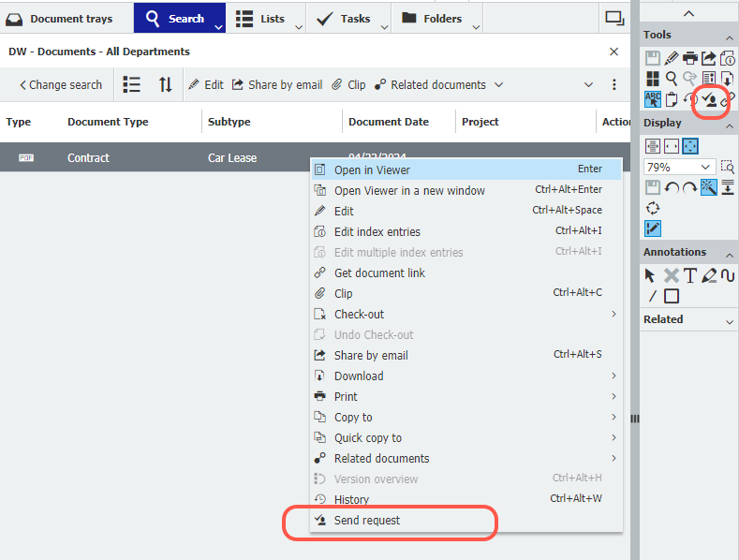Toggle the show annotations pencil button
The height and width of the screenshot is (560, 739).
point(653,228)
